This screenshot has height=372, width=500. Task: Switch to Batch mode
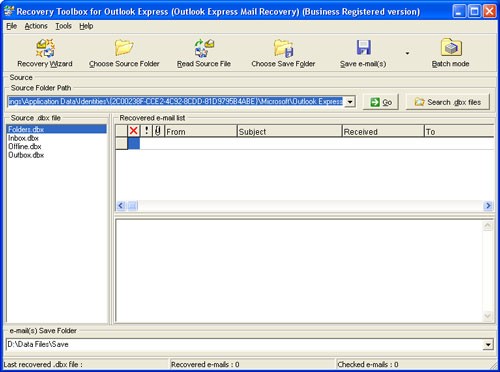[450, 53]
